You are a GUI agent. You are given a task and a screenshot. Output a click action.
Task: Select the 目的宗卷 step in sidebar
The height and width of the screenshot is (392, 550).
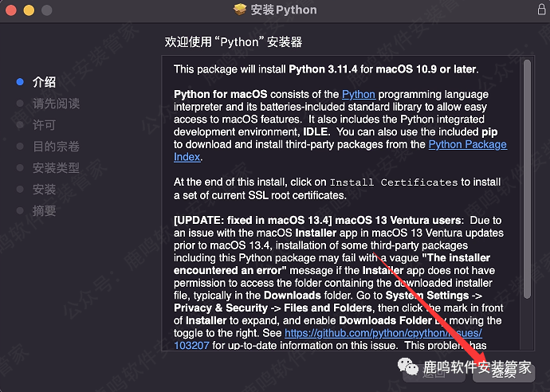[56, 147]
